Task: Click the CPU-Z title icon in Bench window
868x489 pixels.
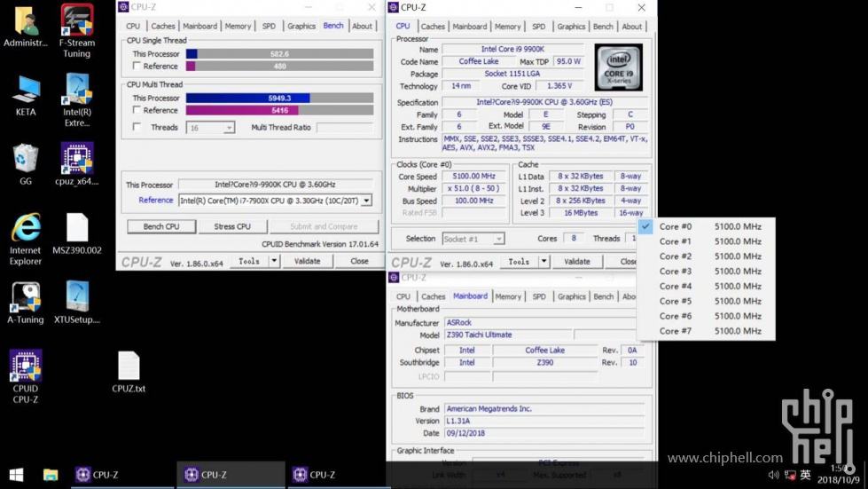Action: (x=123, y=6)
